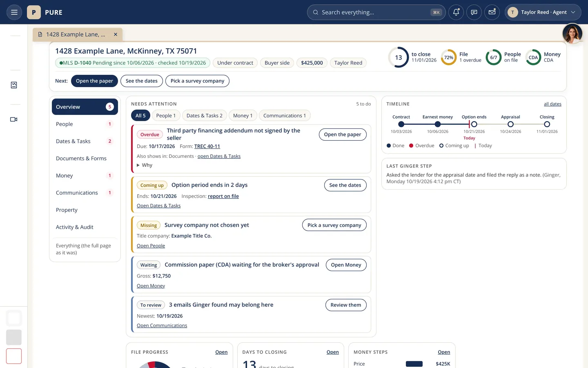Open the Property section
Viewport: 588px width, 368px height.
(x=85, y=210)
